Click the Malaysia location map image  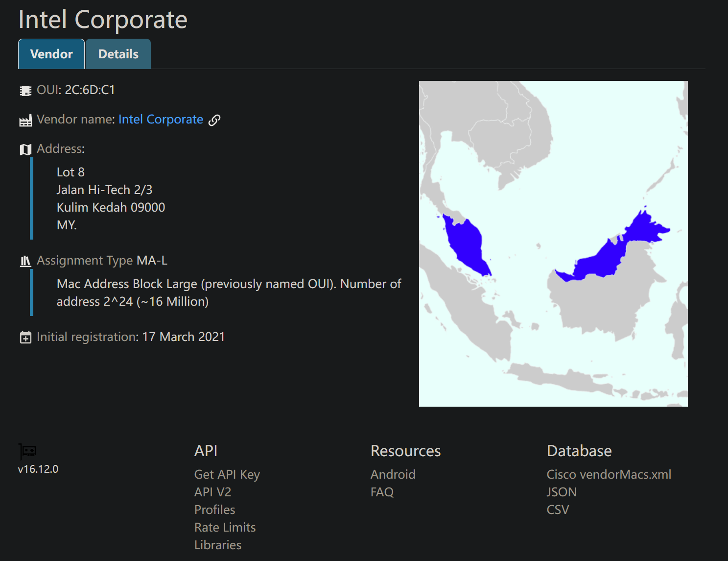click(x=553, y=244)
